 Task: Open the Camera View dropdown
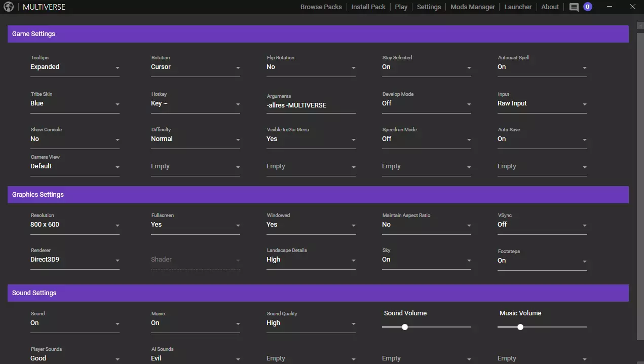(75, 166)
